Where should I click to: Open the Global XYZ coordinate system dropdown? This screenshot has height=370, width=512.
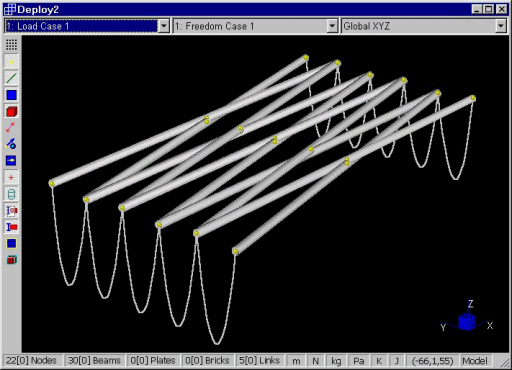tap(501, 26)
